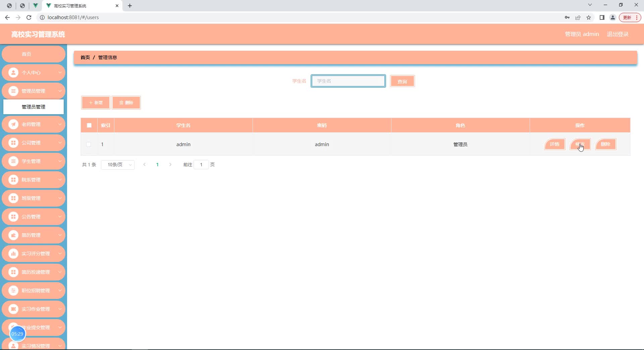
Task: Expand the 班级管理 chevron
Action: click(x=60, y=198)
